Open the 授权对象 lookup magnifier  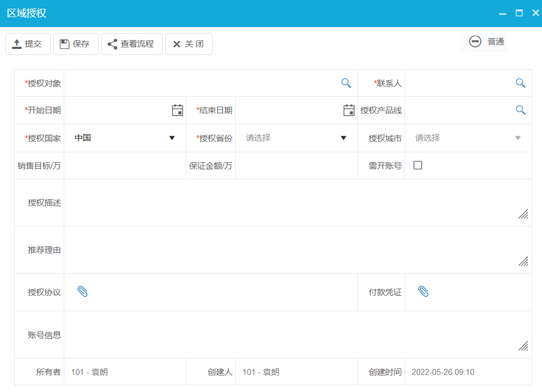[x=346, y=82]
